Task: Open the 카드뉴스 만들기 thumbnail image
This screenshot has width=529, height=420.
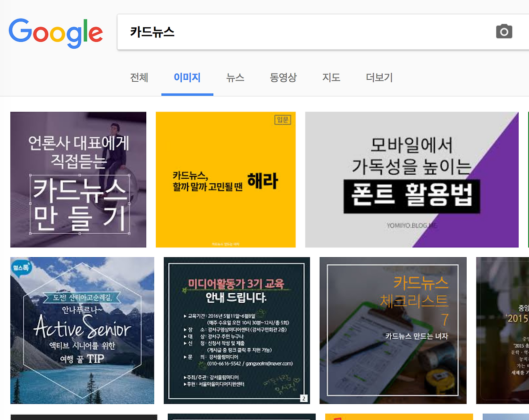Action: (x=78, y=179)
